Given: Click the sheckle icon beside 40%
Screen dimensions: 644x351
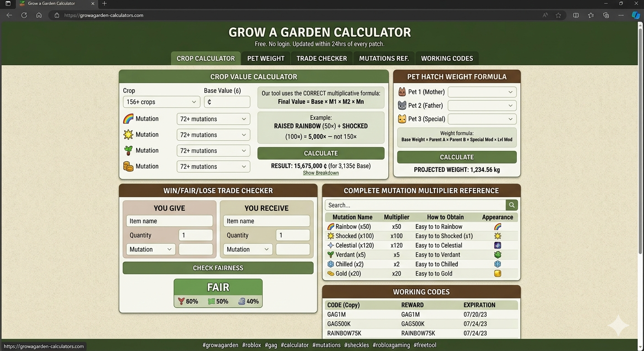Looking at the screenshot, I should [x=241, y=301].
